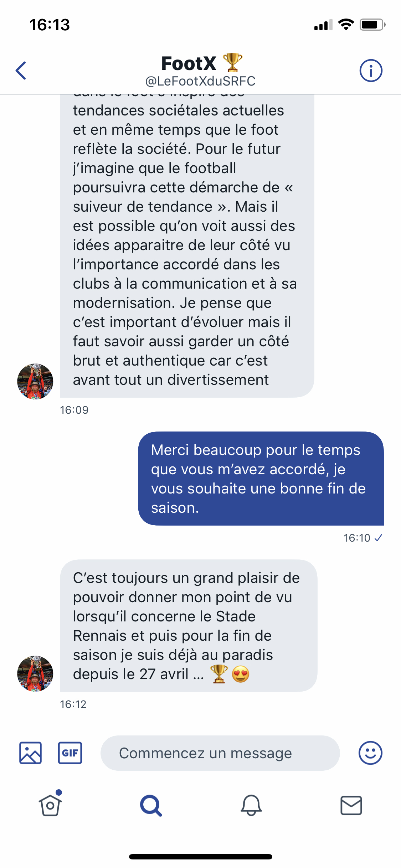Tap the 16:10 sent checkmark status
The image size is (401, 868).
tap(378, 538)
